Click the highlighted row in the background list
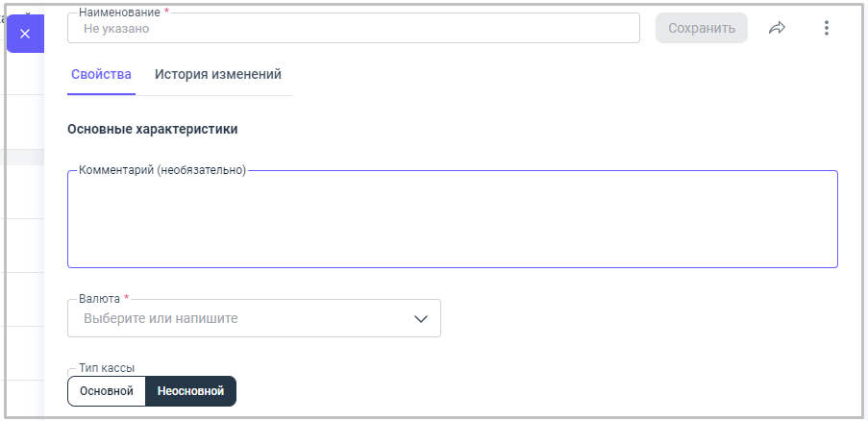The image size is (868, 421). pos(21,157)
